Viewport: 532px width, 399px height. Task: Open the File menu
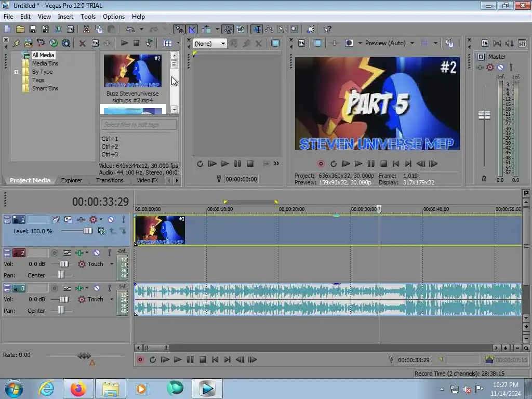point(8,16)
